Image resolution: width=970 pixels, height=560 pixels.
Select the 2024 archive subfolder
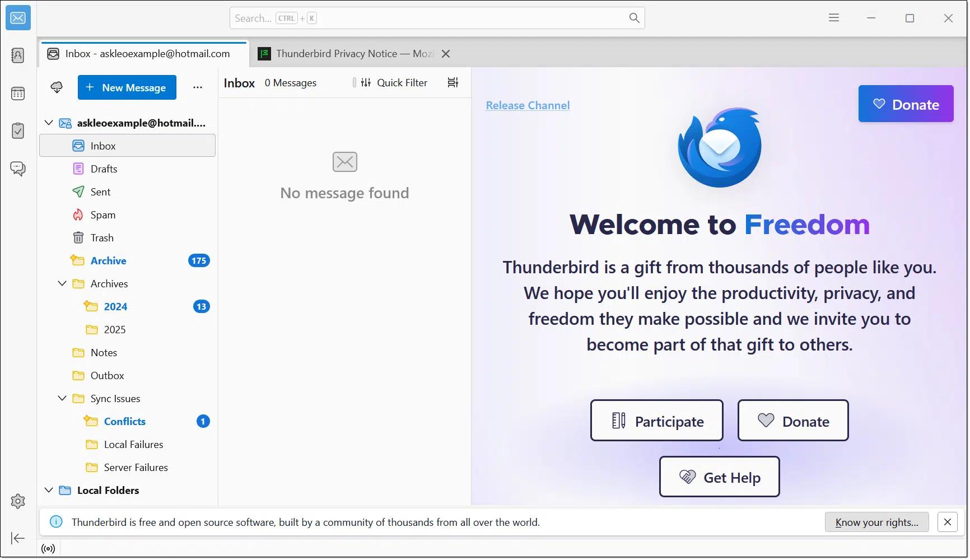[x=128, y=306]
